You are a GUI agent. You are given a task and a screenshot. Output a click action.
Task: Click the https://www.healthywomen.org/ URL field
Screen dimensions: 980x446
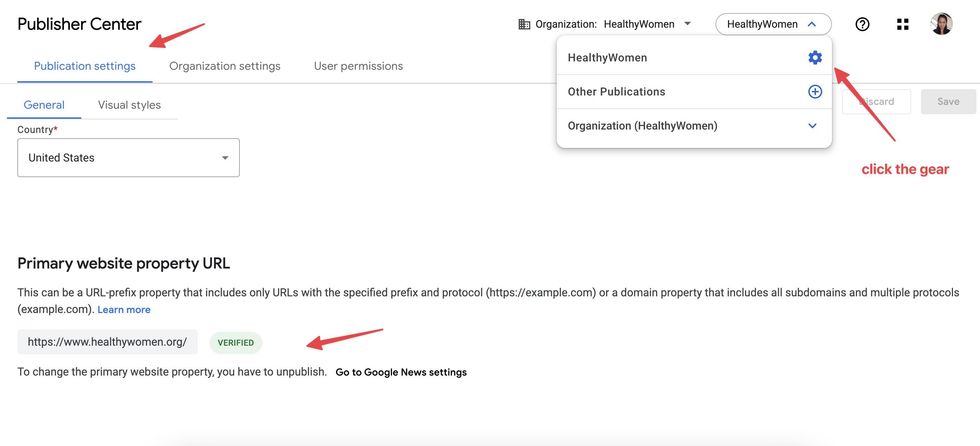point(108,342)
